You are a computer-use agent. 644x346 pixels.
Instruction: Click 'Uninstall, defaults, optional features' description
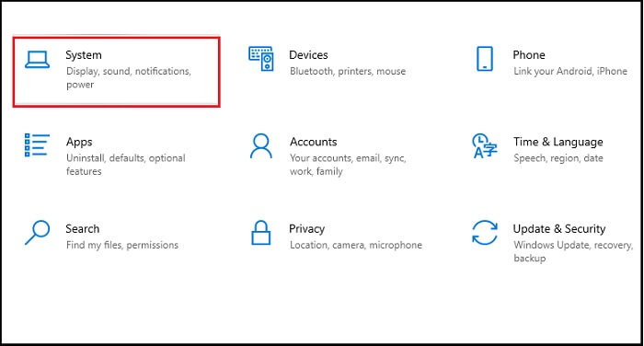pos(126,165)
